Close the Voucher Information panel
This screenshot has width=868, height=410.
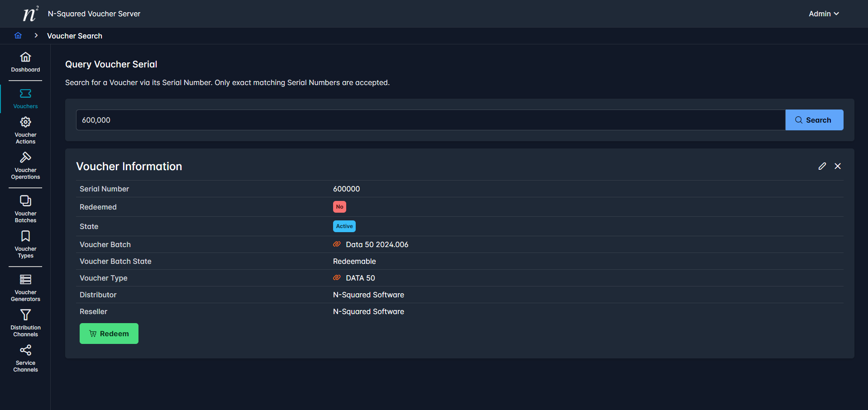click(838, 166)
